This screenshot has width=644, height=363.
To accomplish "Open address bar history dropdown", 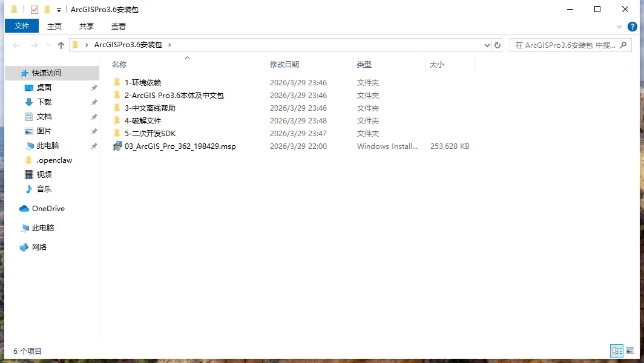I will pos(487,45).
